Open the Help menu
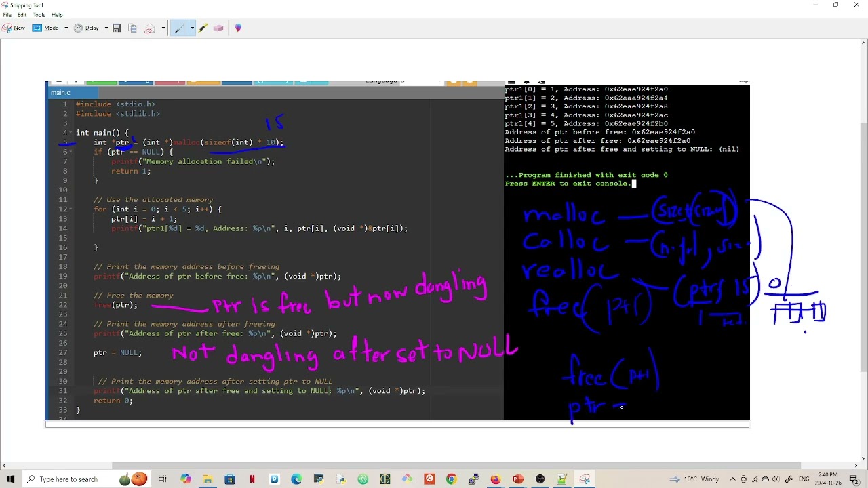Image resolution: width=868 pixels, height=488 pixels. coord(57,15)
